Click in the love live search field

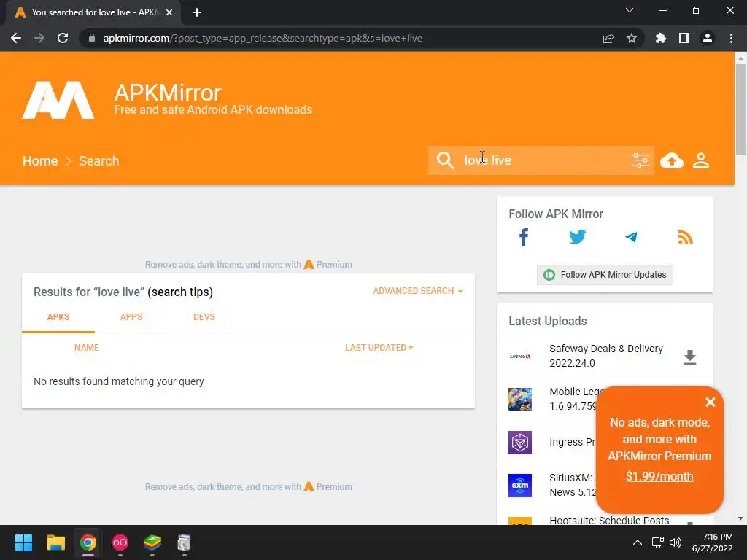click(543, 160)
